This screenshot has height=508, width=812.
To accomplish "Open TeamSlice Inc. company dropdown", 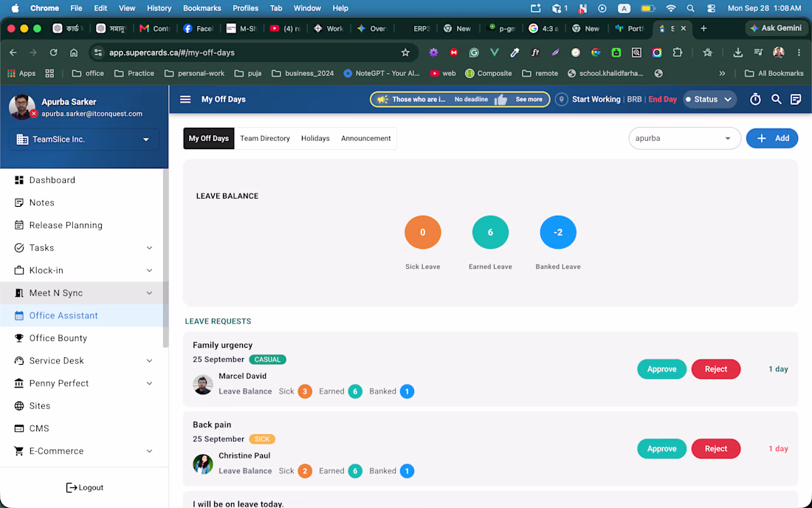I will click(84, 140).
